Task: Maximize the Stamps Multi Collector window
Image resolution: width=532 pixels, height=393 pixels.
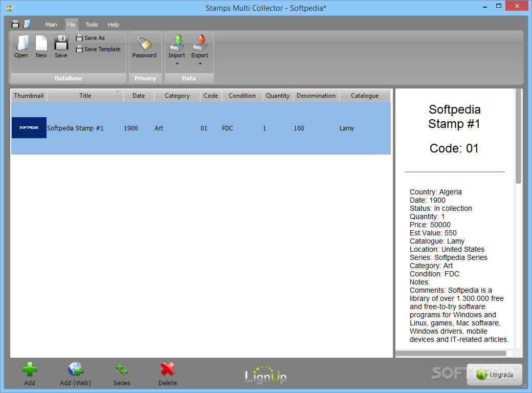Action: click(x=499, y=6)
